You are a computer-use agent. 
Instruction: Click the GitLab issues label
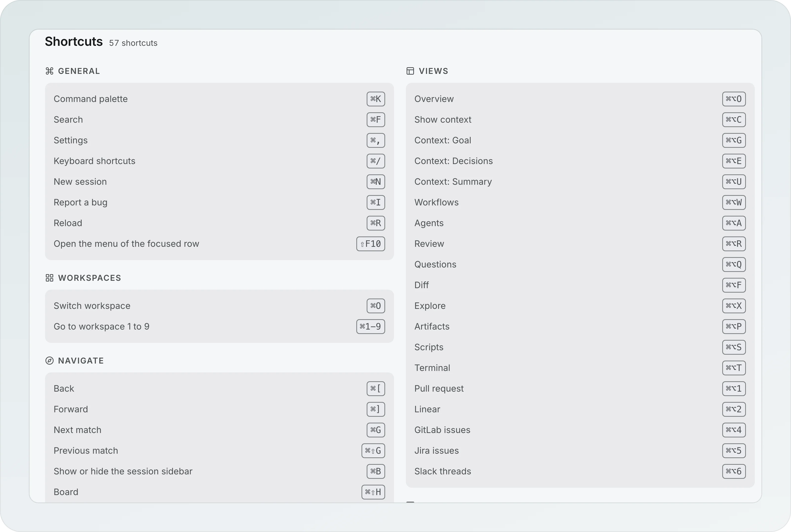click(x=442, y=430)
